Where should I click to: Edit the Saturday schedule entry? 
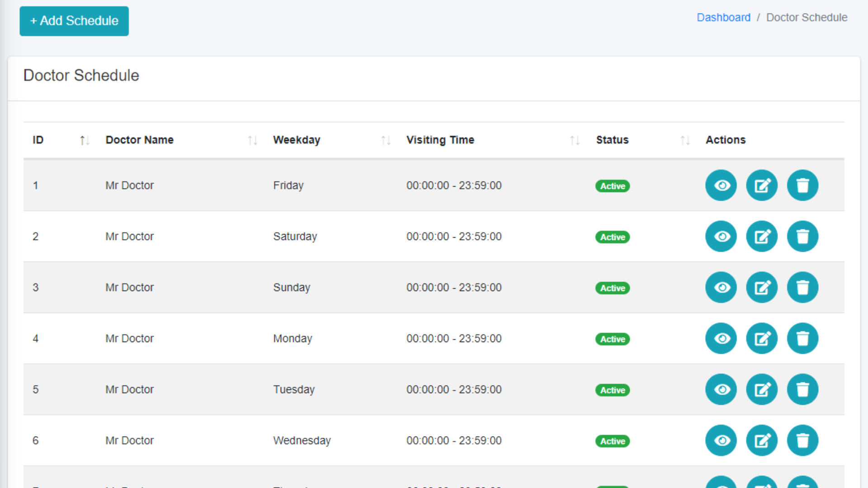pyautogui.click(x=762, y=236)
